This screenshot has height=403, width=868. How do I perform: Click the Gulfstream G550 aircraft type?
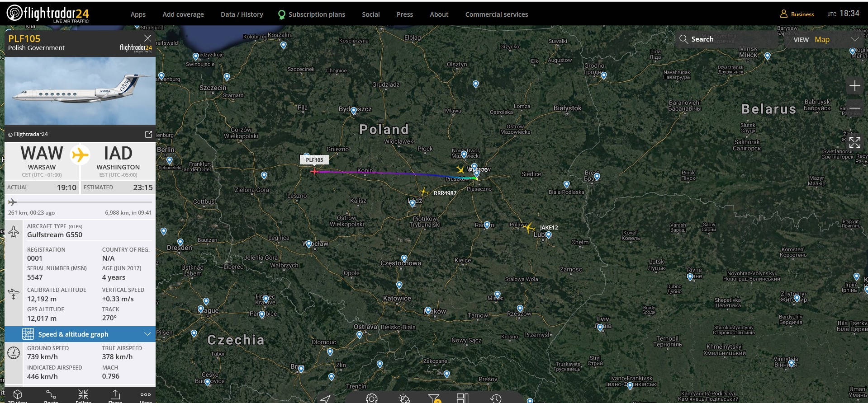click(x=55, y=235)
